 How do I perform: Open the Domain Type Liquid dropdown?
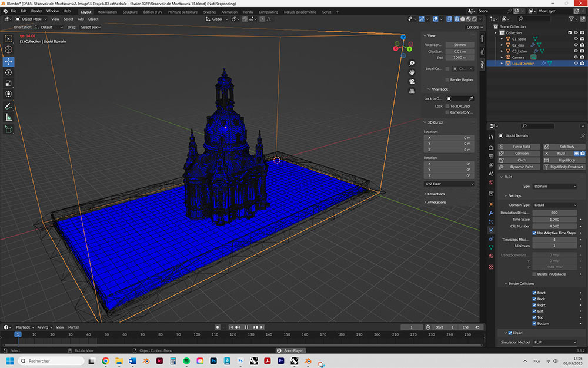point(554,205)
